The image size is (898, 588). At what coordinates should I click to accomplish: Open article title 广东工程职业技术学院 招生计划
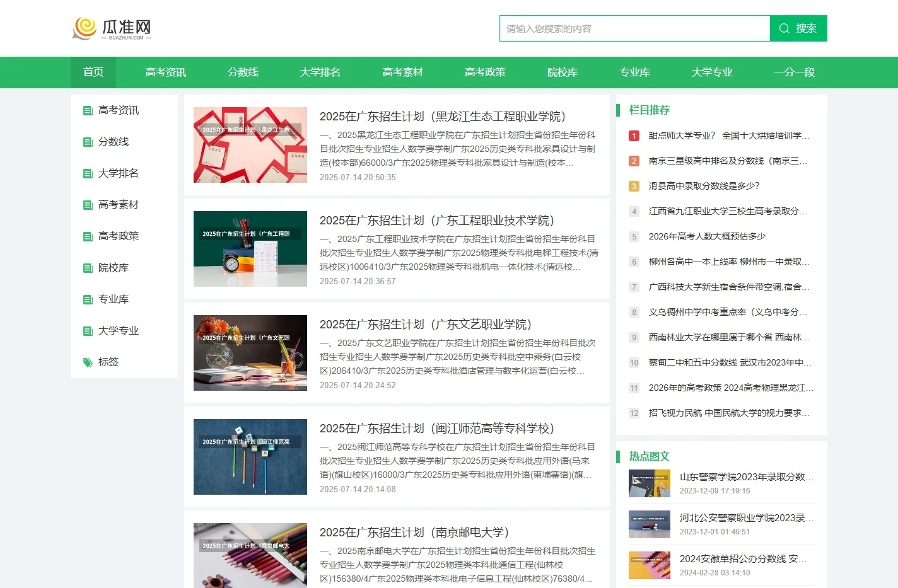tap(437, 221)
